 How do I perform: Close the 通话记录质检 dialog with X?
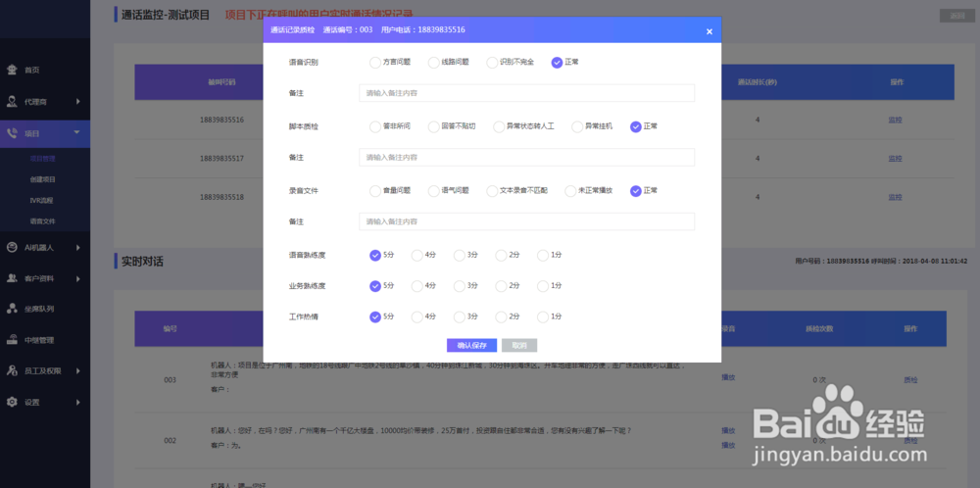[x=710, y=31]
